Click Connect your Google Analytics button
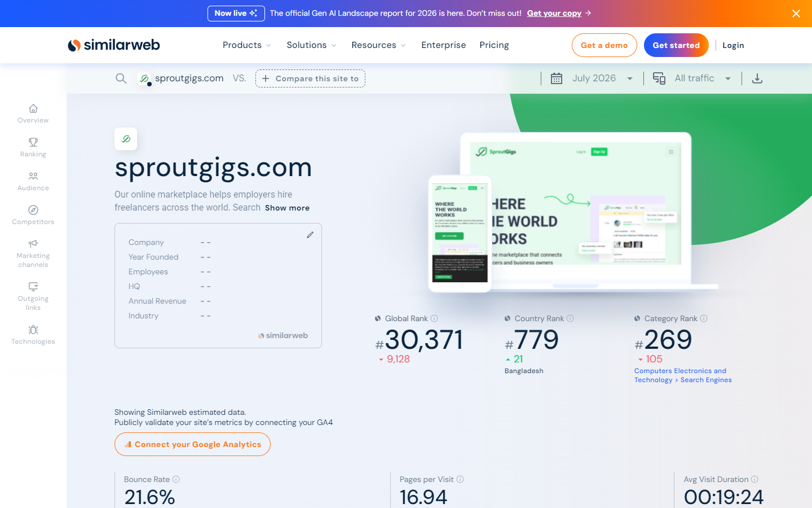 point(192,444)
